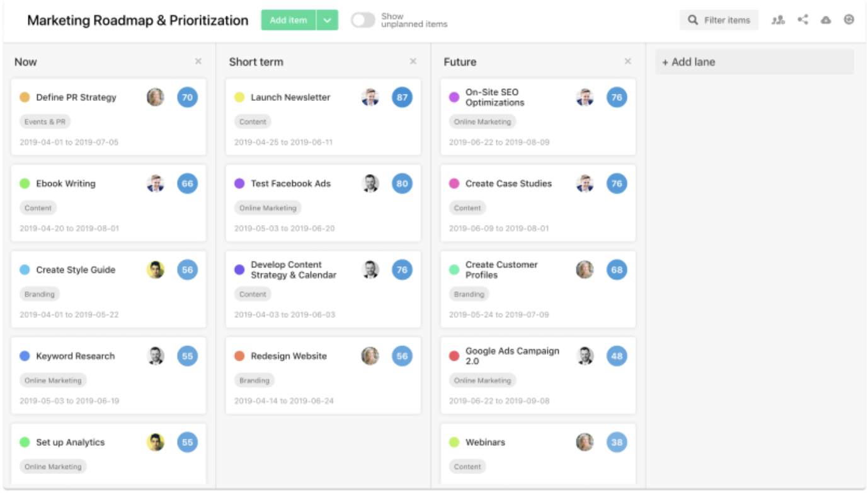Click the Filter items search field
The width and height of the screenshot is (868, 493).
pyautogui.click(x=719, y=20)
